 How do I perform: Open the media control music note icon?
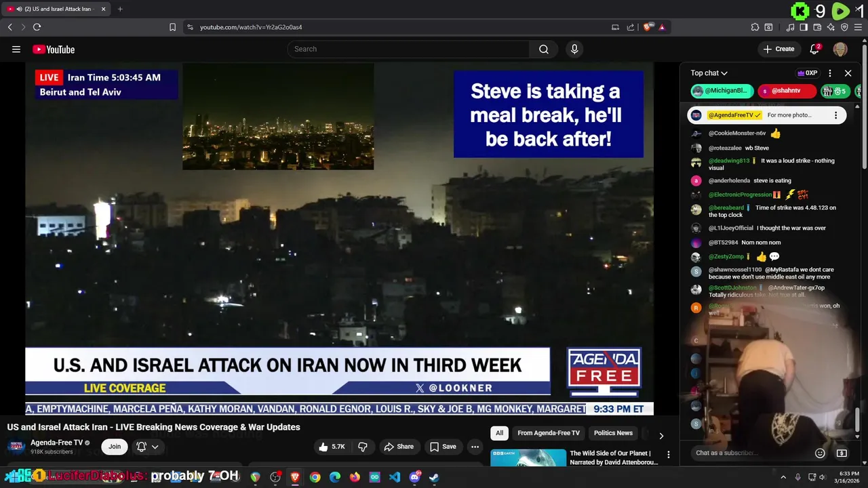click(x=790, y=27)
